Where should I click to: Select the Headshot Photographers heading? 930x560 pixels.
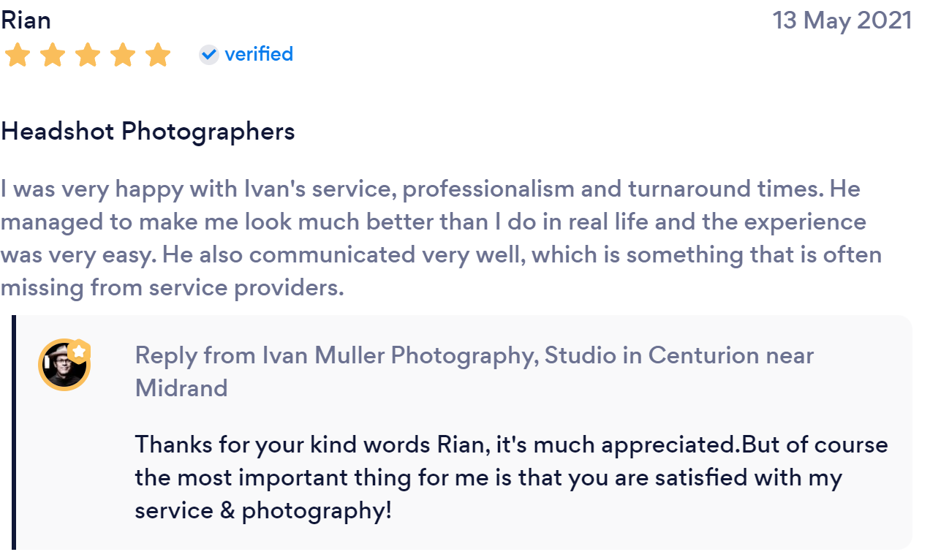click(148, 132)
